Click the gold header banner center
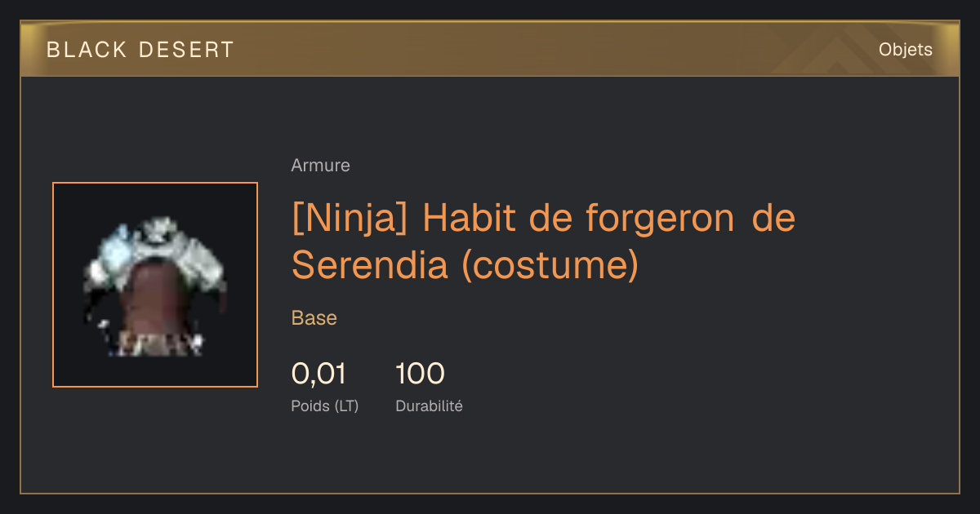 pos(490,49)
